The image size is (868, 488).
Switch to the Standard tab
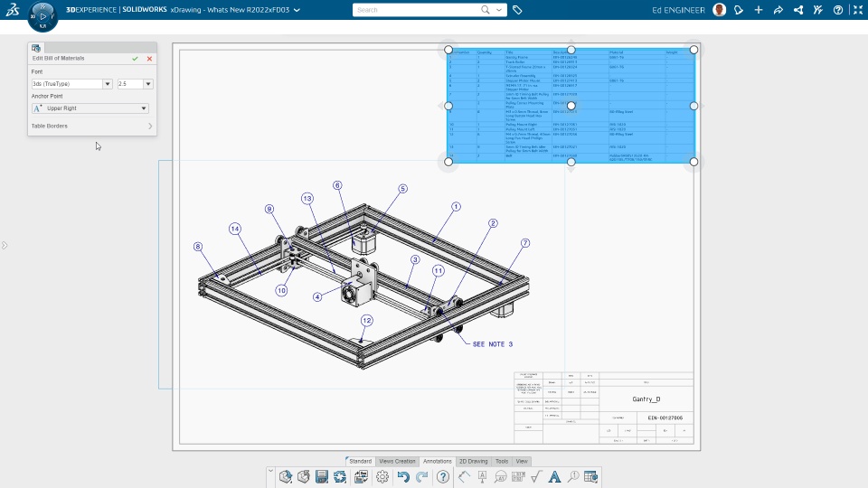[x=360, y=461]
